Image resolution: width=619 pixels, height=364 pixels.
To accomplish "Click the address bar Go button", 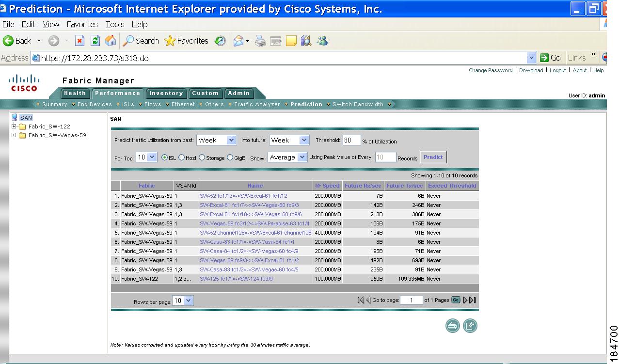I will click(x=551, y=58).
